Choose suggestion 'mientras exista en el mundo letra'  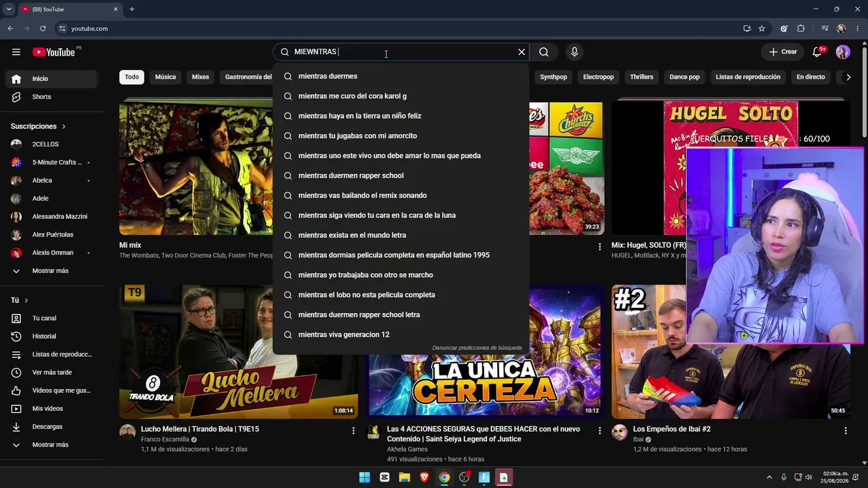click(x=401, y=235)
